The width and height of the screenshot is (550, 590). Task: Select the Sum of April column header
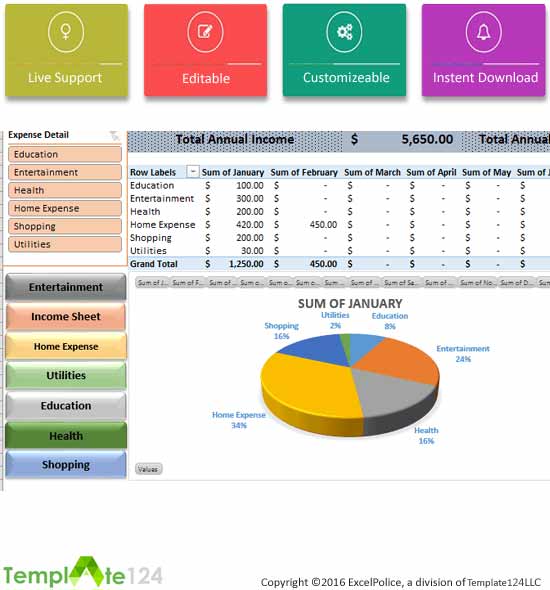pos(431,172)
